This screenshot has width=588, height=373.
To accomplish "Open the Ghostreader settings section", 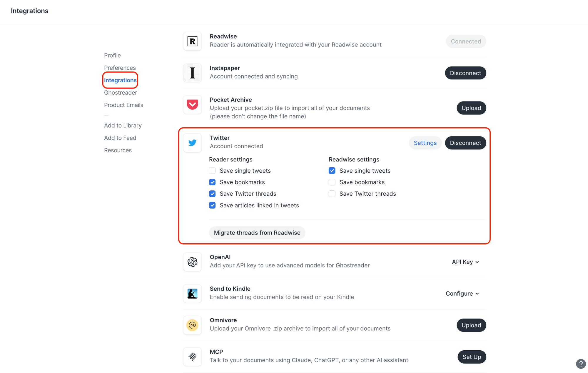I will click(x=121, y=93).
